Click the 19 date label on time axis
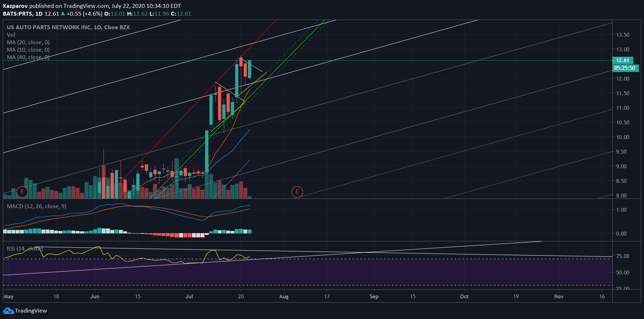The image size is (644, 319). (x=516, y=297)
